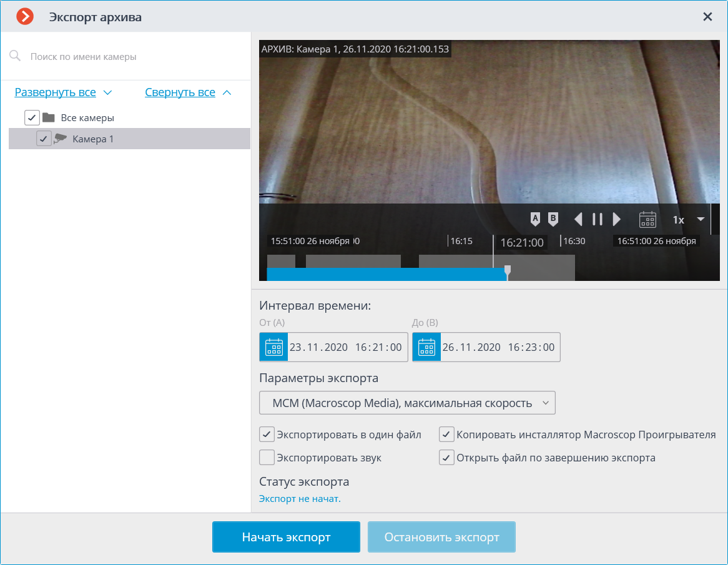Select Камера 1 tree row

[129, 139]
